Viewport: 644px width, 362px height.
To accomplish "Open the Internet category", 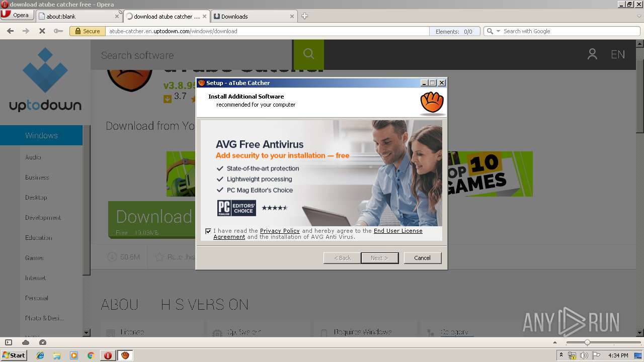I will (36, 278).
